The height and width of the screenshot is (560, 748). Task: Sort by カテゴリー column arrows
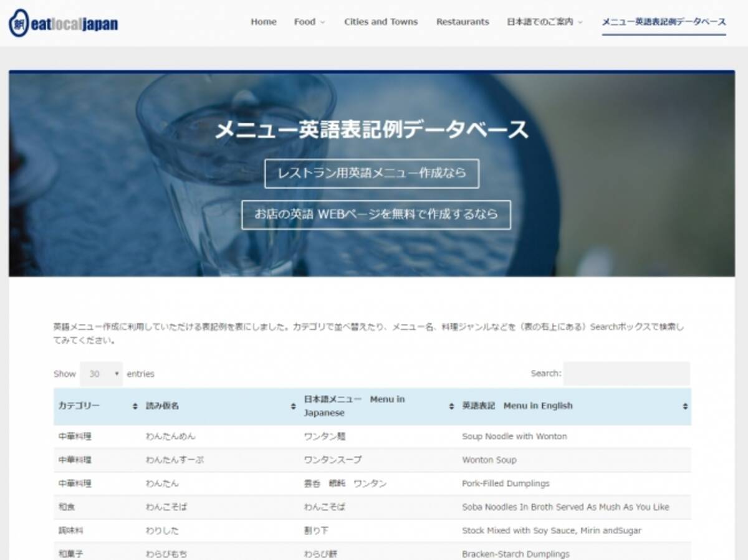pos(135,406)
